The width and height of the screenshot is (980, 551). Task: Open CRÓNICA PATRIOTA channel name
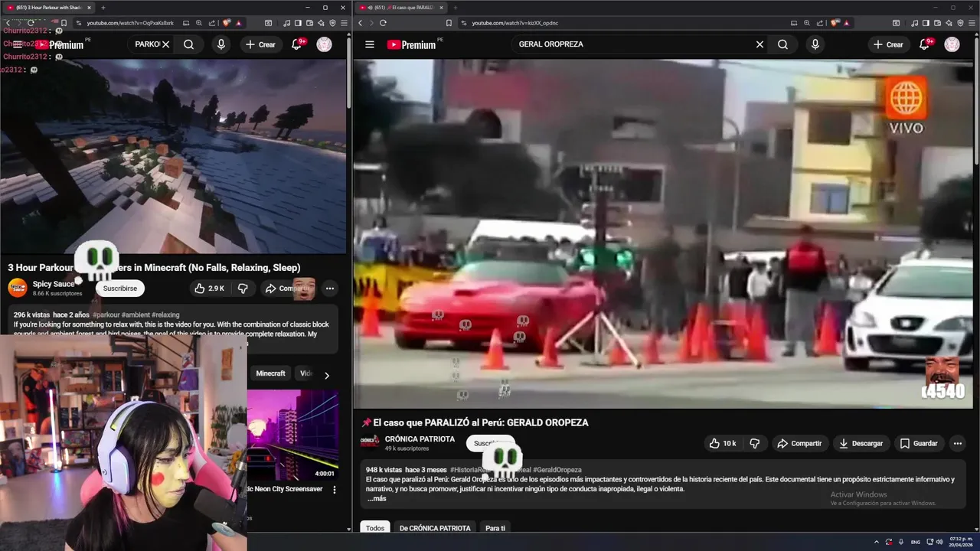[x=420, y=439]
